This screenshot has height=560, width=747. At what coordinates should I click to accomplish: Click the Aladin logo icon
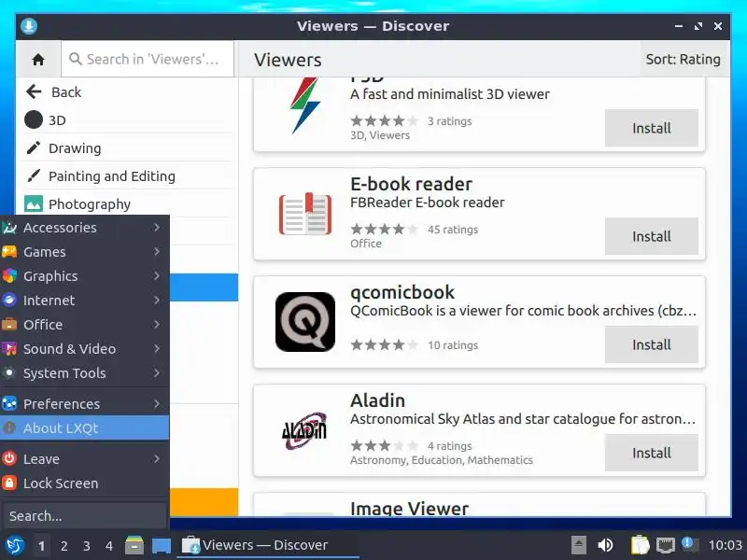pyautogui.click(x=305, y=430)
